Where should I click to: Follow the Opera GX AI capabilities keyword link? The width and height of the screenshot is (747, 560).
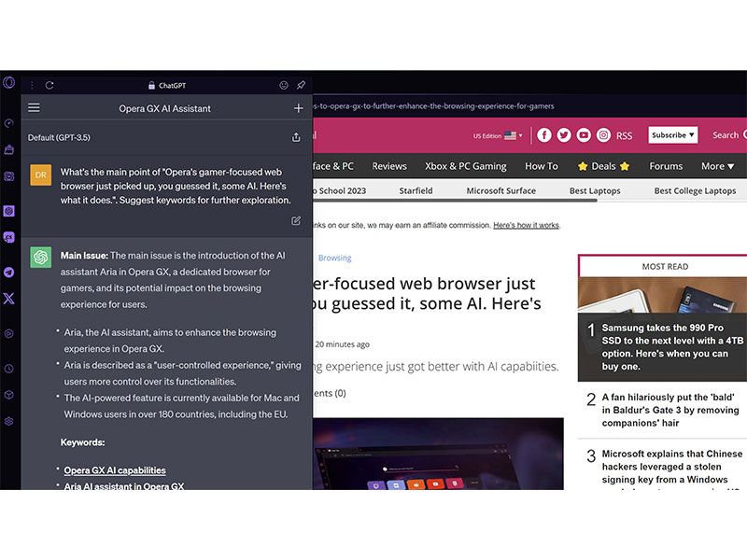115,470
